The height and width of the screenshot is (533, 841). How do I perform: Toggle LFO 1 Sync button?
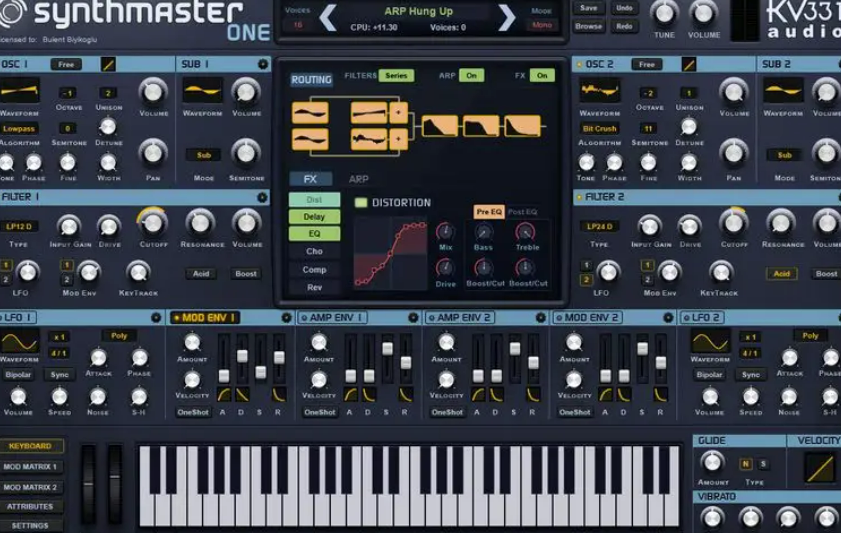point(59,374)
